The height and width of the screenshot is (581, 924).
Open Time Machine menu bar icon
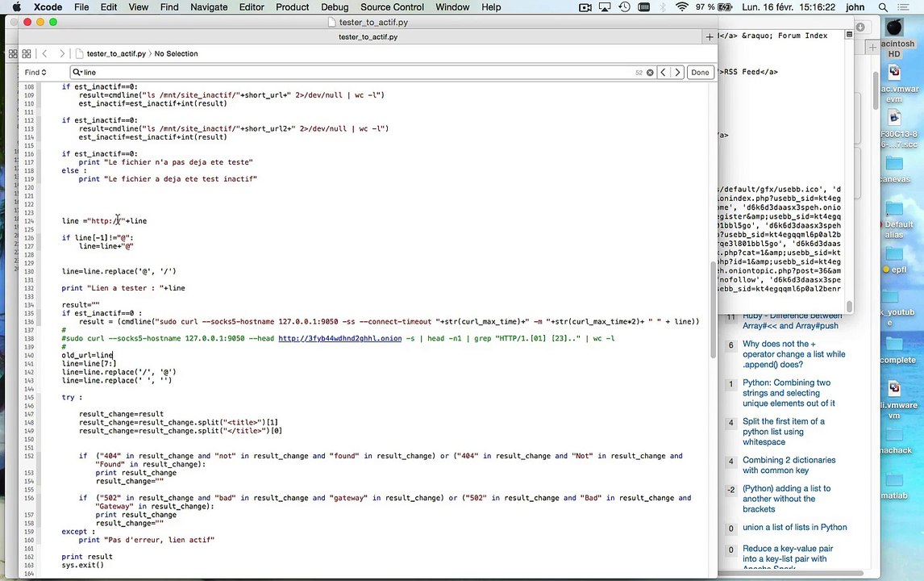pos(624,7)
